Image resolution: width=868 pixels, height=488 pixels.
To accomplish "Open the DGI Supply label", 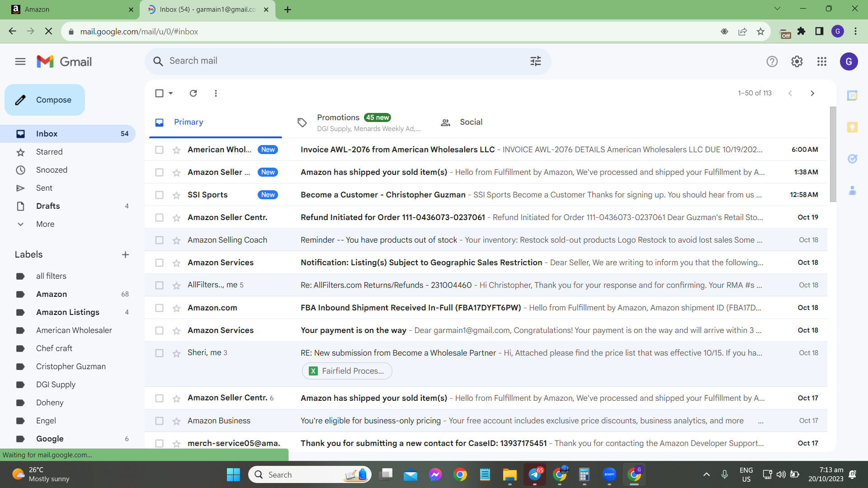I will point(56,385).
